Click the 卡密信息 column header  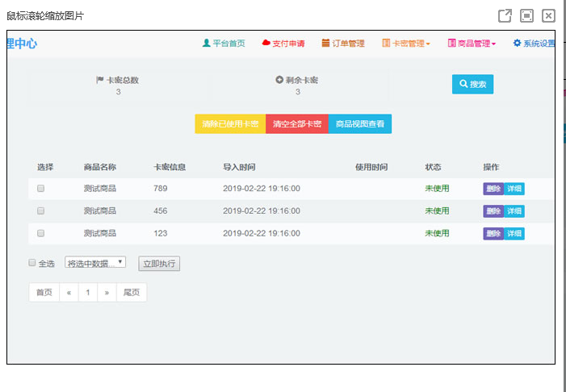point(170,167)
